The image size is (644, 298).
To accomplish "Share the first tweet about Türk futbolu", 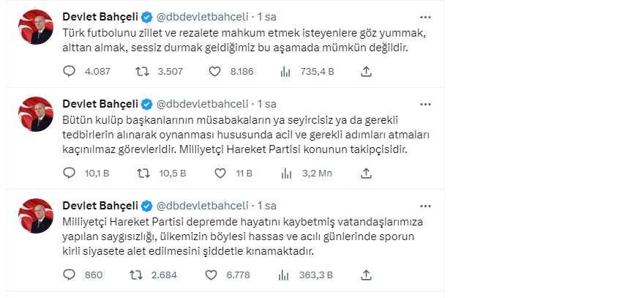I will click(367, 72).
